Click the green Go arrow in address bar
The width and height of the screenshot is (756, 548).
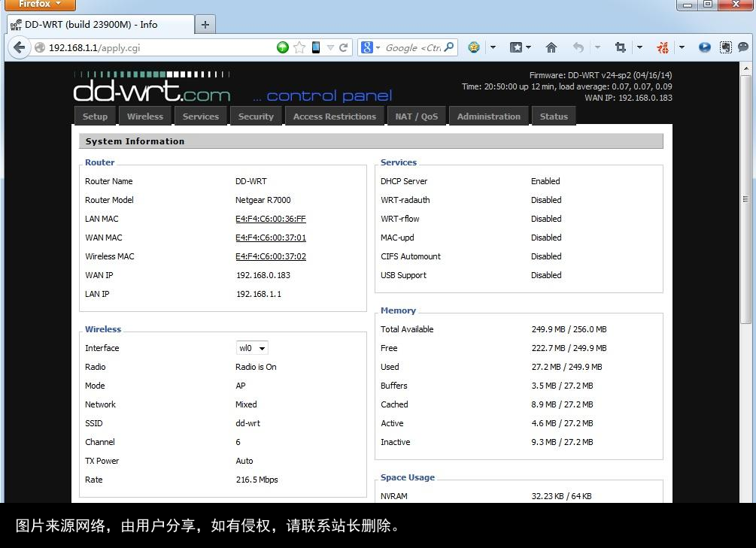281,47
